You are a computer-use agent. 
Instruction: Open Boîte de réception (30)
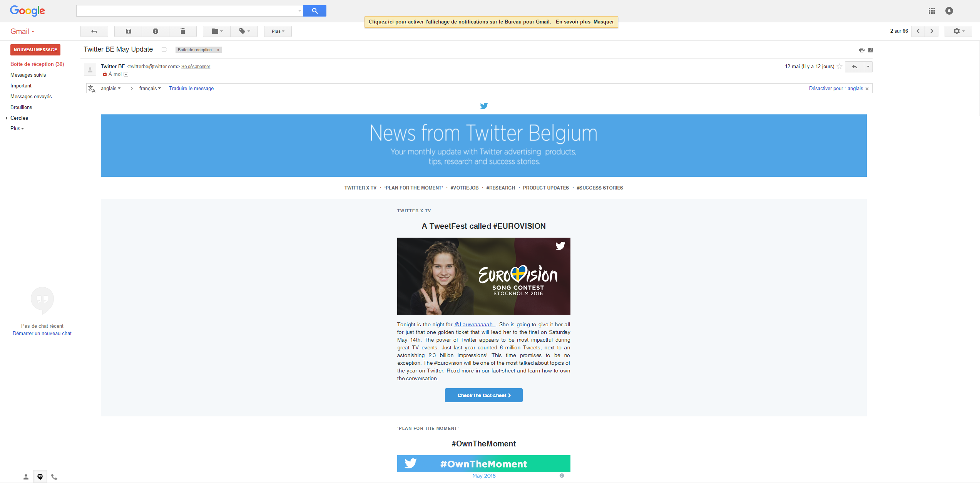[x=37, y=64]
